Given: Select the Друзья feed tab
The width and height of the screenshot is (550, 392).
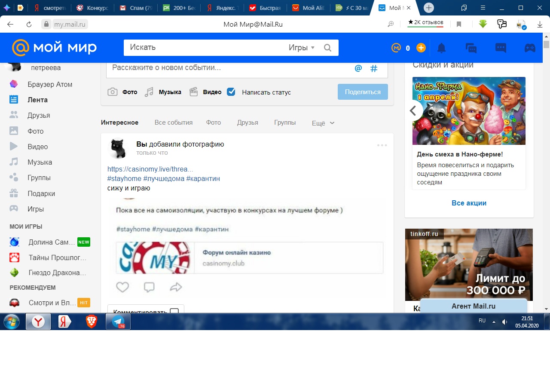Looking at the screenshot, I should 247,122.
